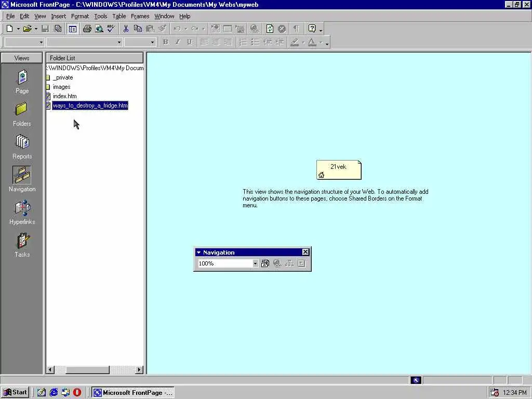This screenshot has height=399, width=532.
Task: Toggle Underline formatting button
Action: click(x=189, y=43)
